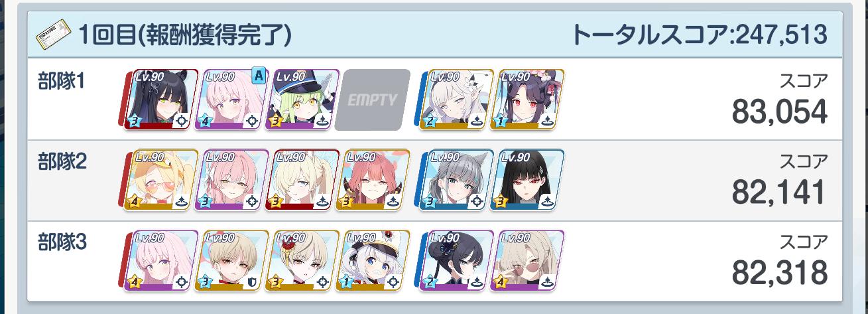
Task: Choose the long black-haired support student in 部隊2
Action: click(x=529, y=181)
